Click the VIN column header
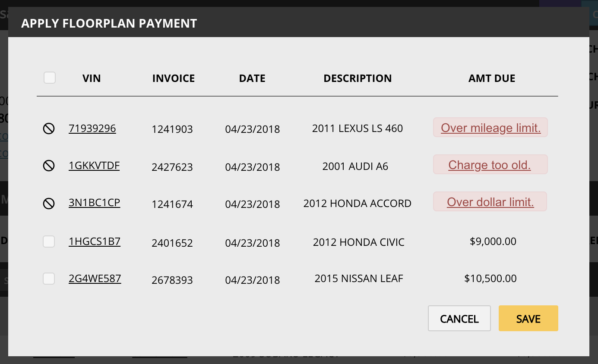This screenshot has height=364, width=598. point(92,78)
